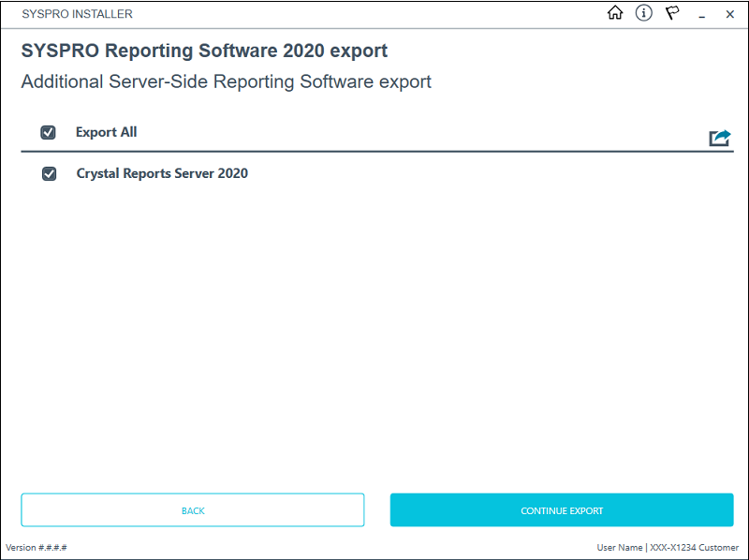Click the Export All label text

point(106,132)
